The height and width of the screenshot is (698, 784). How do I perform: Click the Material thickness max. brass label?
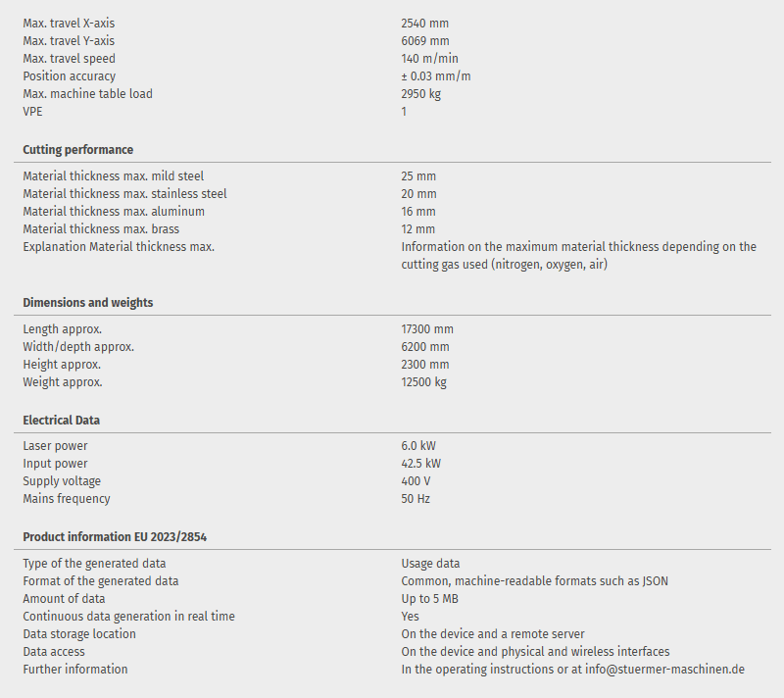tap(101, 229)
